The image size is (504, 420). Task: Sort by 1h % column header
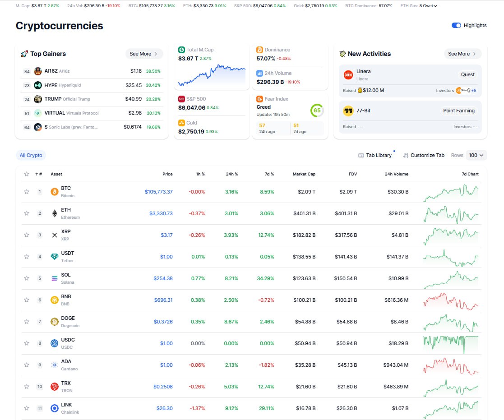click(x=200, y=174)
